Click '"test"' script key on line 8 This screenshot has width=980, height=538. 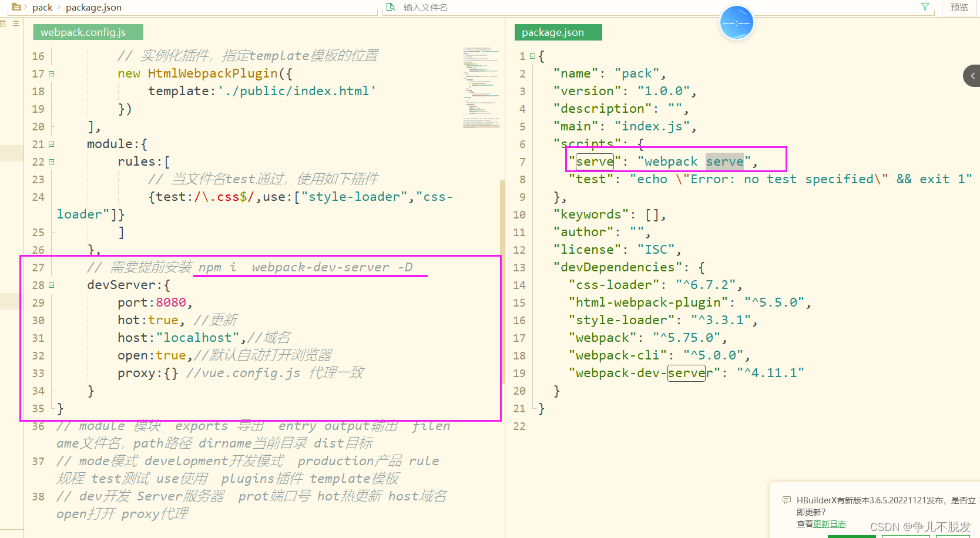click(591, 179)
